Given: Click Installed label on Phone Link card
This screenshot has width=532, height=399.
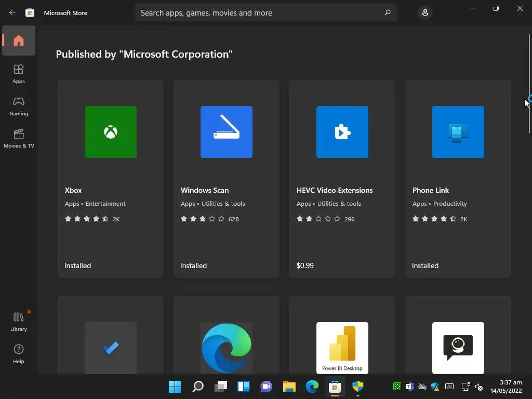Looking at the screenshot, I should [425, 265].
